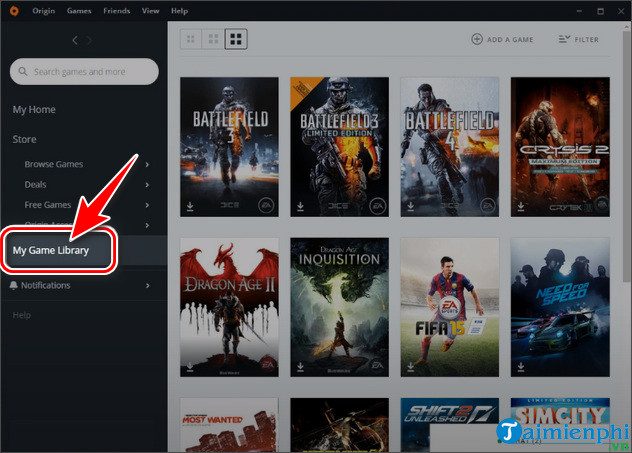Select My Game Library
This screenshot has height=453, width=632.
point(51,250)
